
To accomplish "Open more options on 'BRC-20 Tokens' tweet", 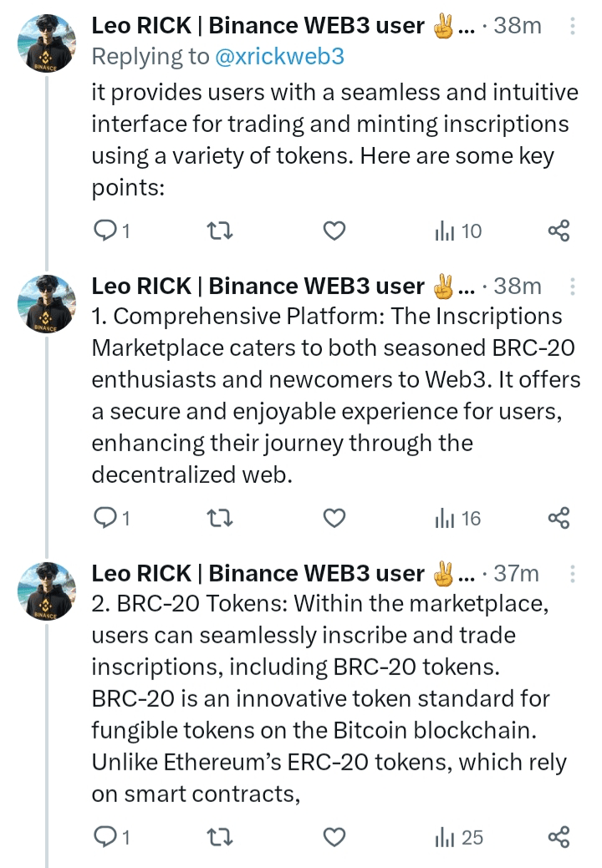I will 573,574.
